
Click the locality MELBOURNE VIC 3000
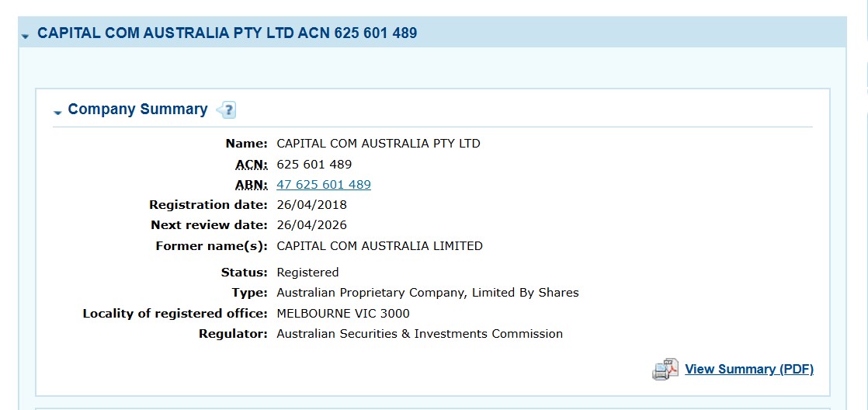click(x=342, y=314)
